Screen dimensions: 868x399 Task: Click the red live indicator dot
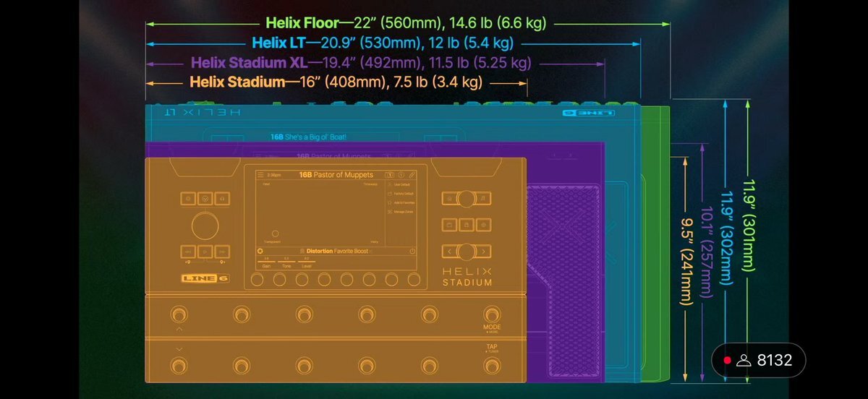coord(727,360)
